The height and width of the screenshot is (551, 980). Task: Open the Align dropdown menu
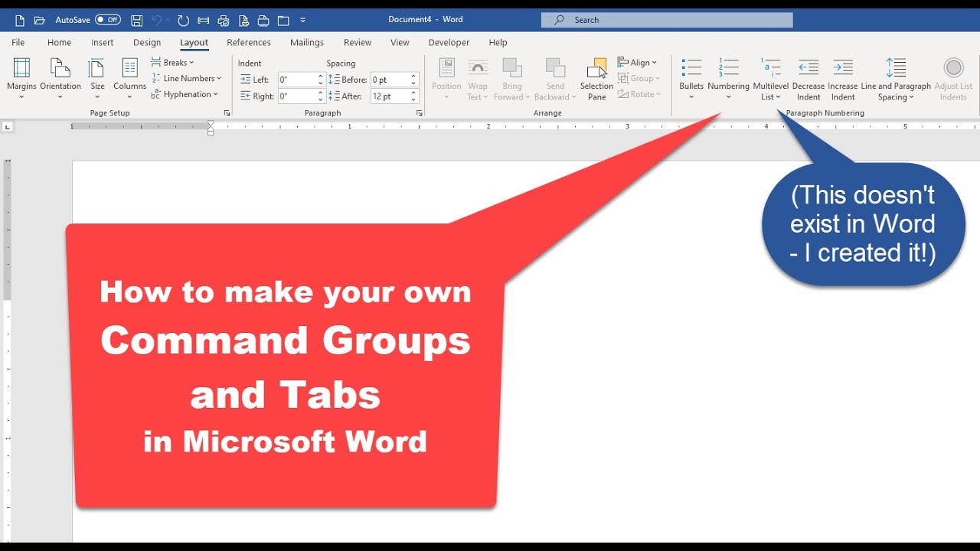click(638, 63)
